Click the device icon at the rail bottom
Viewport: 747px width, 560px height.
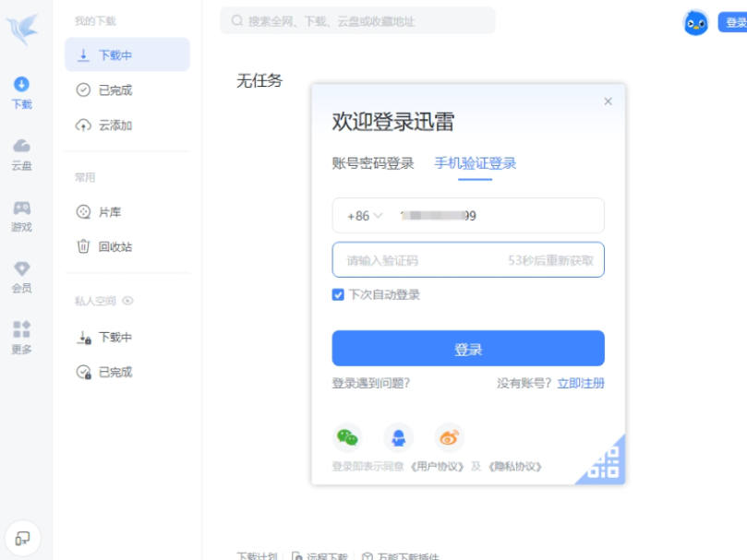[22, 539]
